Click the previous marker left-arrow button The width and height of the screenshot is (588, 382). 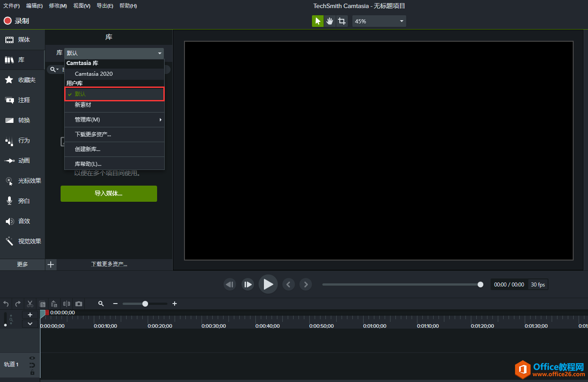point(289,284)
